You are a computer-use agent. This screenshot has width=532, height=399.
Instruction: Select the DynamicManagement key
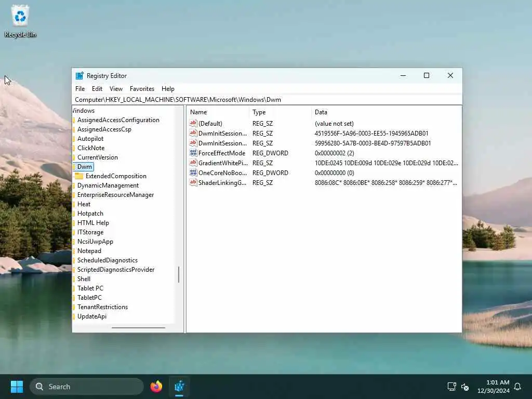[x=108, y=185]
